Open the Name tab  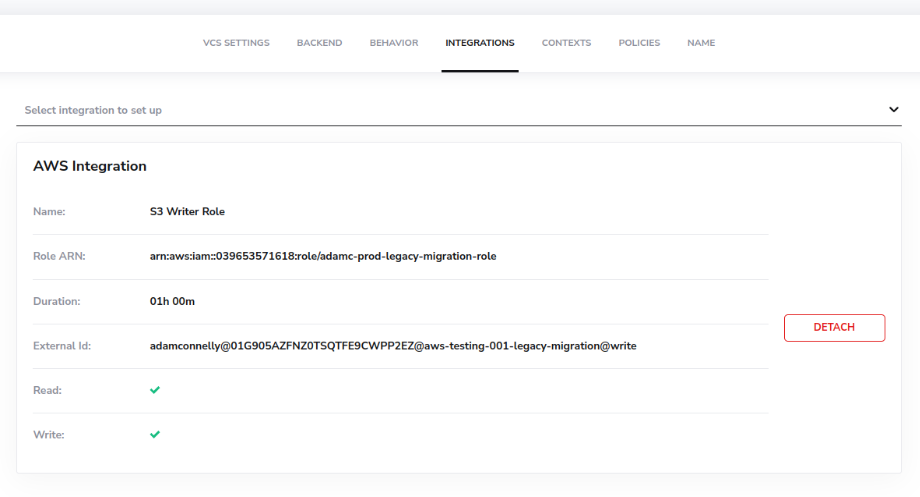701,43
